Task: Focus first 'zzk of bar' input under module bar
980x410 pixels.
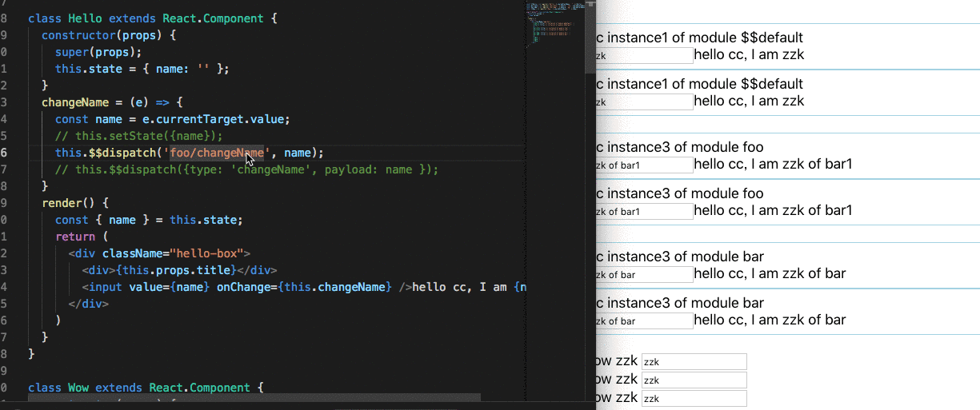Action: tap(643, 274)
